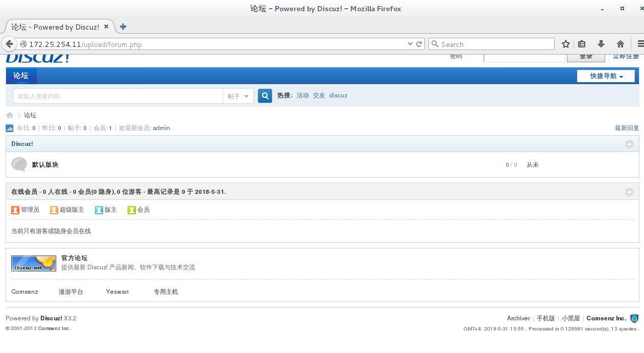Image resolution: width=644 pixels, height=353 pixels.
Task: Click the 从未 last post text
Action: coord(533,165)
